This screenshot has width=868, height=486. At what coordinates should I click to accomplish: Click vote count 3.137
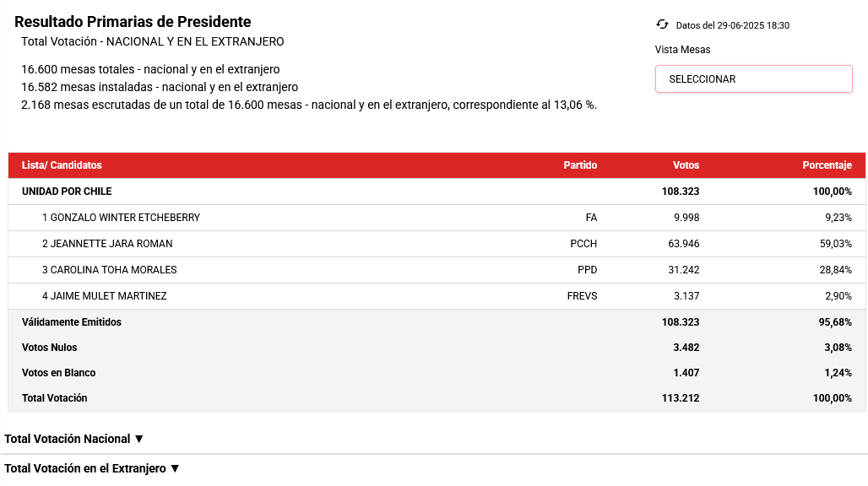[686, 296]
